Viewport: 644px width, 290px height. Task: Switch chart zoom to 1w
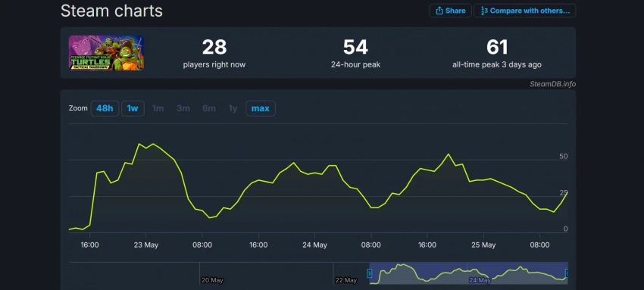[133, 108]
